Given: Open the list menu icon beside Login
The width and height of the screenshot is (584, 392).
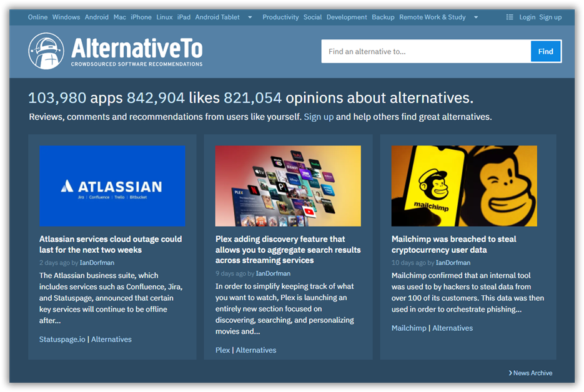Looking at the screenshot, I should click(x=510, y=17).
